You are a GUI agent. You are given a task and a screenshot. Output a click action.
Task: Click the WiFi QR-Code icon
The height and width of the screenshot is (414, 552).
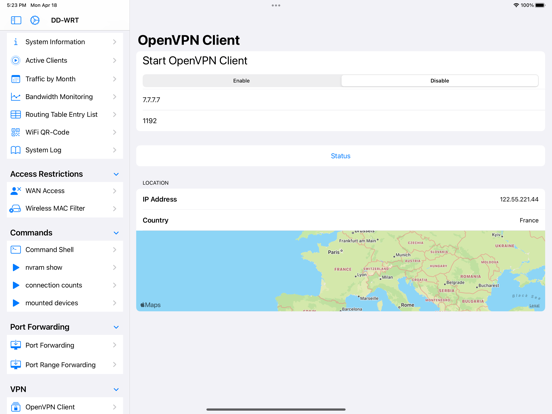click(x=15, y=132)
